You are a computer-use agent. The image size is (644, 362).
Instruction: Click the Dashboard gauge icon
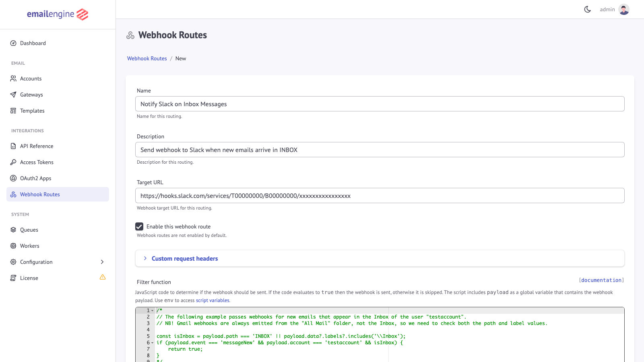click(13, 43)
